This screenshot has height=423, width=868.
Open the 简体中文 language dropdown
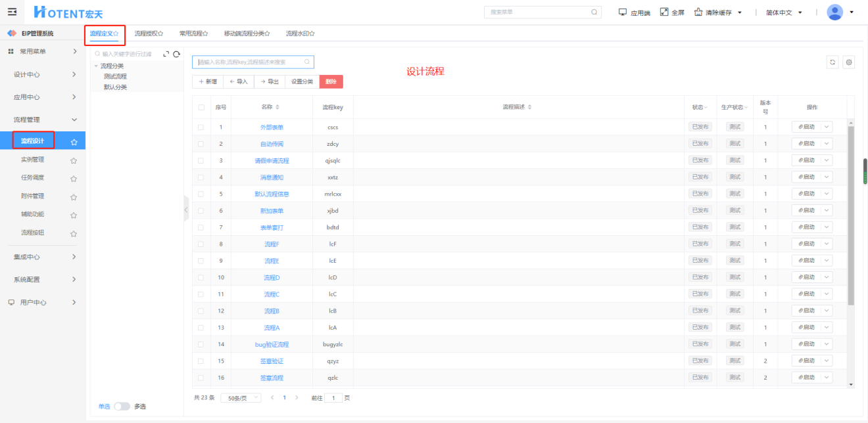click(788, 12)
